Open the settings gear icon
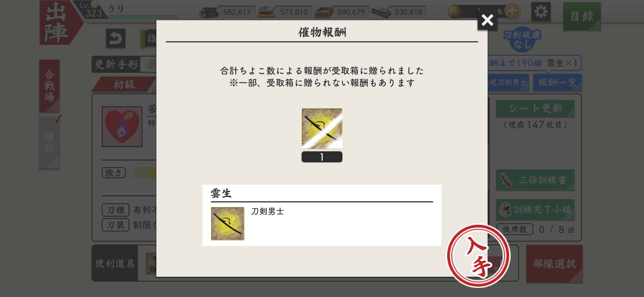 click(541, 12)
